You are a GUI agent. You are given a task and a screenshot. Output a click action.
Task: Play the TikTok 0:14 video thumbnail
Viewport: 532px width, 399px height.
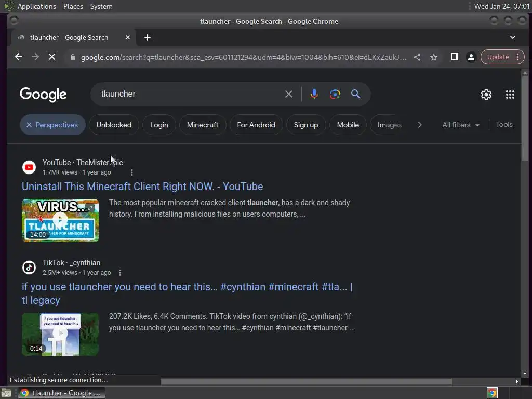[x=60, y=334]
